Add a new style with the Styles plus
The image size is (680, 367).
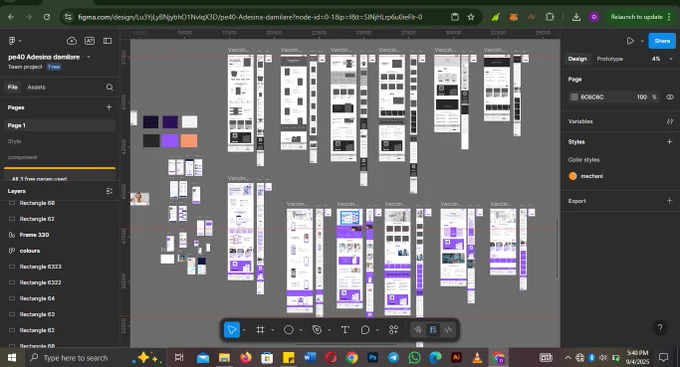click(669, 141)
